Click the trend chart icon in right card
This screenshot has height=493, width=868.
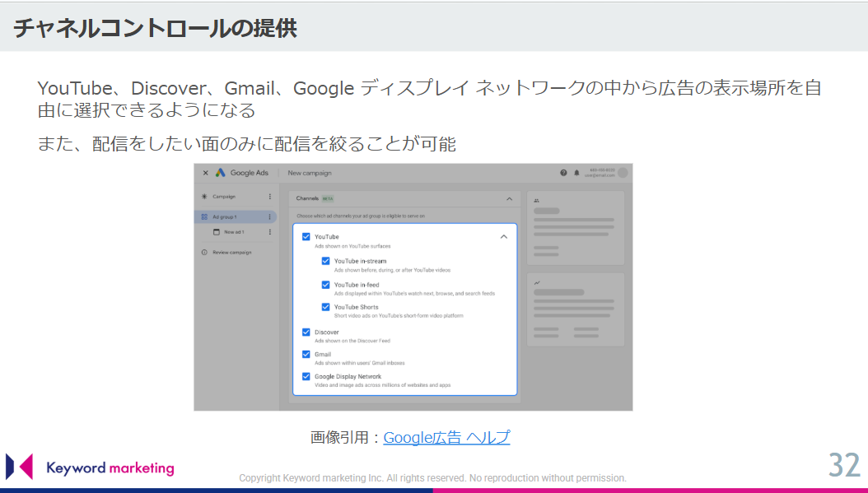point(536,283)
